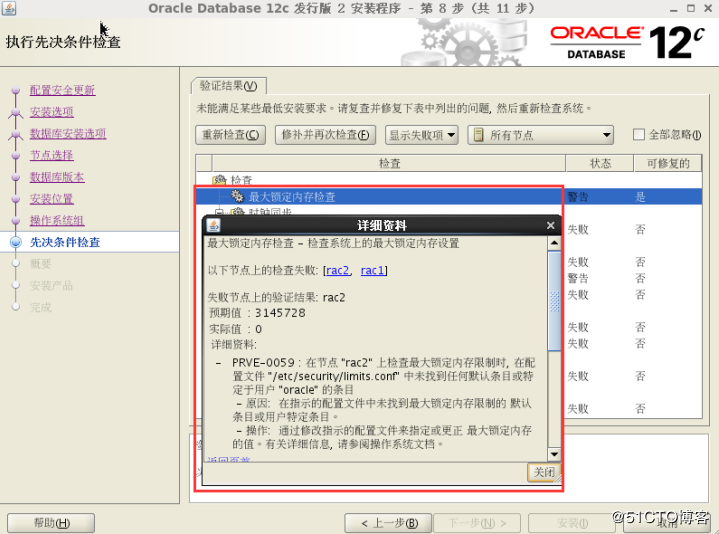Image resolution: width=719 pixels, height=534 pixels.
Task: Click the step bullet beside 先决条件检查
Action: click(x=16, y=242)
